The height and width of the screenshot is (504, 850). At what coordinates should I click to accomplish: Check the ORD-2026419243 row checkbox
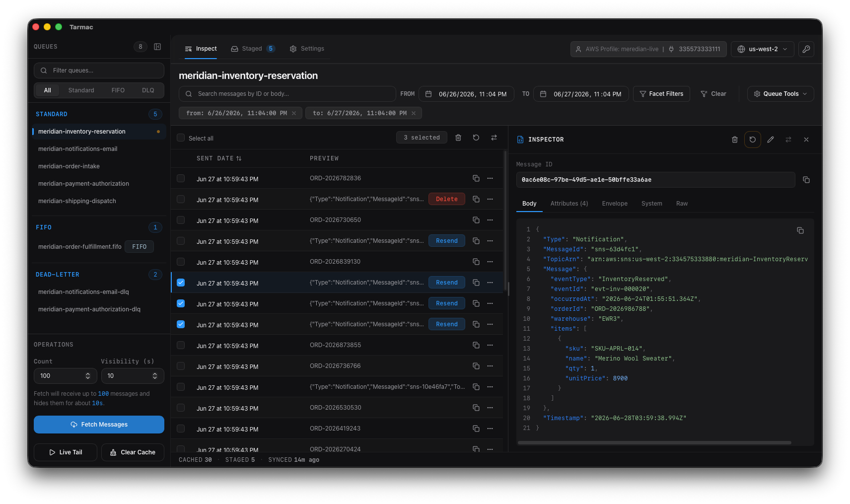coord(181,429)
